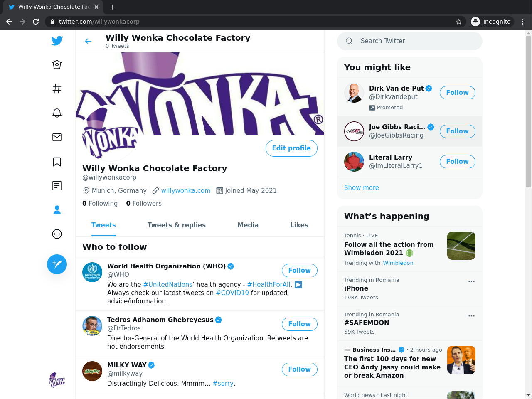532x399 pixels.
Task: Open Notifications bell icon
Action: [x=57, y=113]
